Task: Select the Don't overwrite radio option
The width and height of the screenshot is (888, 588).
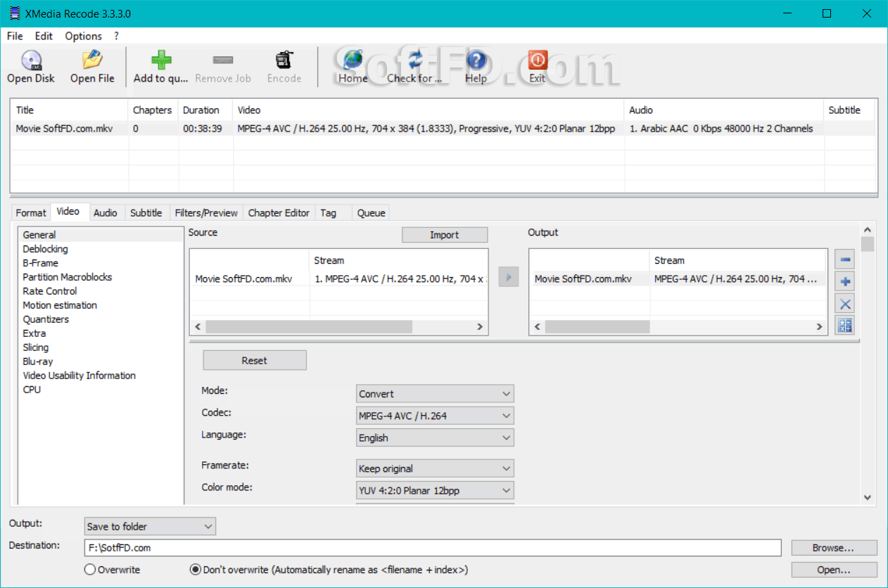Action: click(x=196, y=570)
